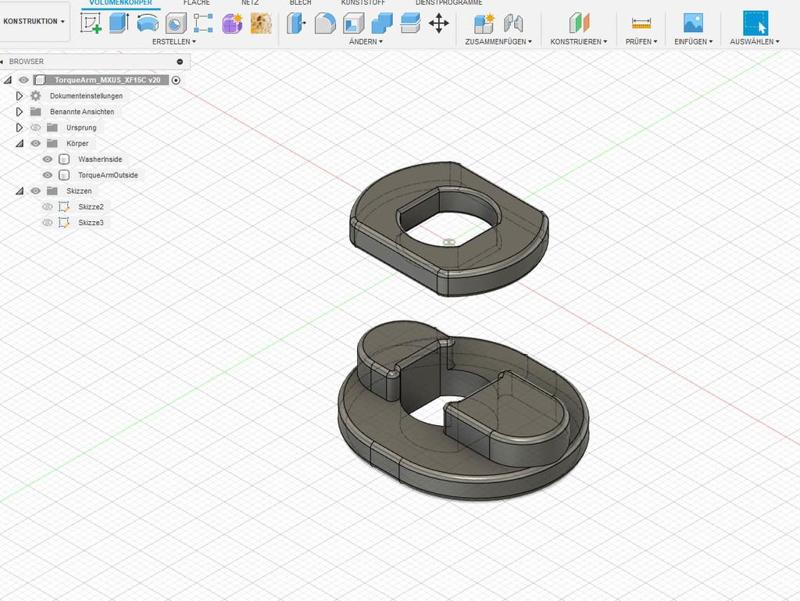Screen dimensions: 800x601
Task: Toggle visibility of the Ursprung folder
Action: (x=35, y=128)
